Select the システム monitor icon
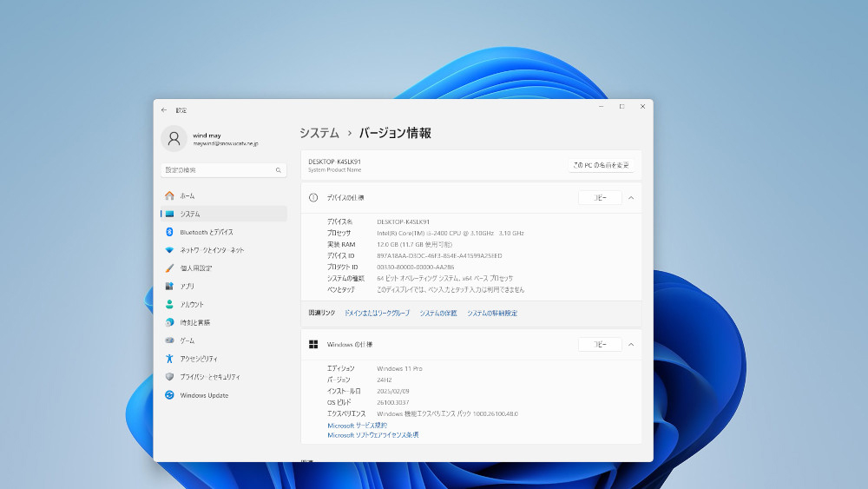This screenshot has width=868, height=489. tap(169, 214)
